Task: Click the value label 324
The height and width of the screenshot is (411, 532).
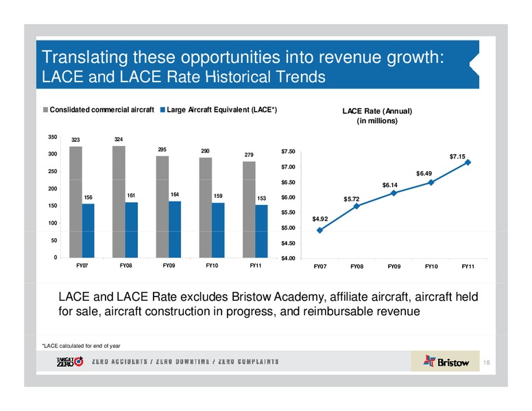Action: click(x=119, y=139)
